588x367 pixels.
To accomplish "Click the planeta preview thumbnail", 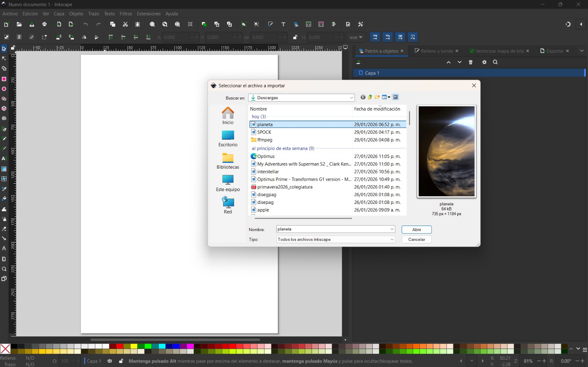I will (446, 151).
